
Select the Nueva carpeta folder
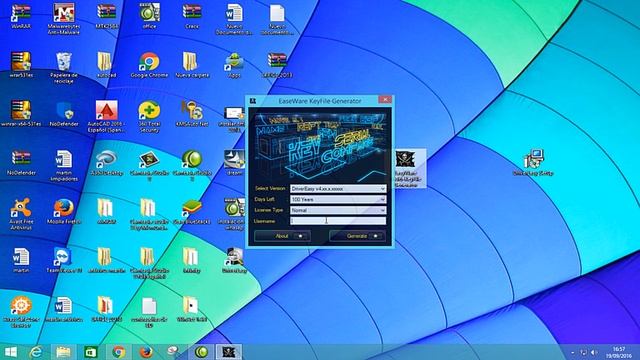(x=192, y=65)
